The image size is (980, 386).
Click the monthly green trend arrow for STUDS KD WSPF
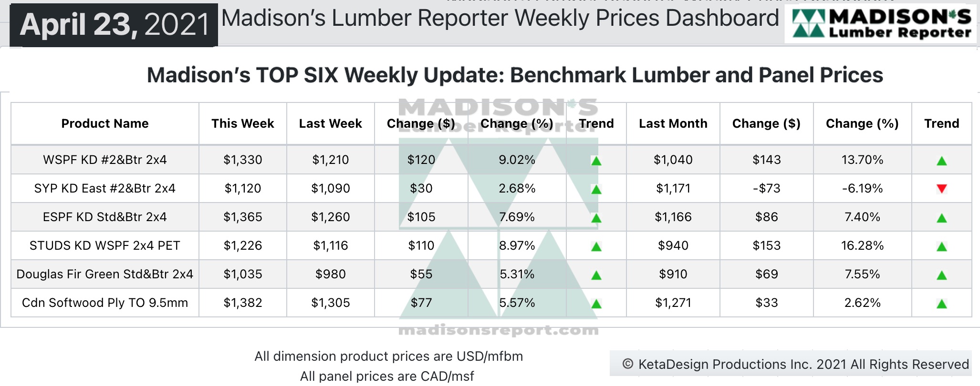(941, 246)
